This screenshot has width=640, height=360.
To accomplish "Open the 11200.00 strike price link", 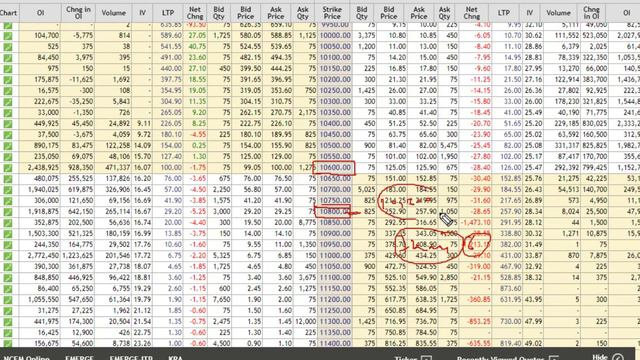I will coord(335,300).
